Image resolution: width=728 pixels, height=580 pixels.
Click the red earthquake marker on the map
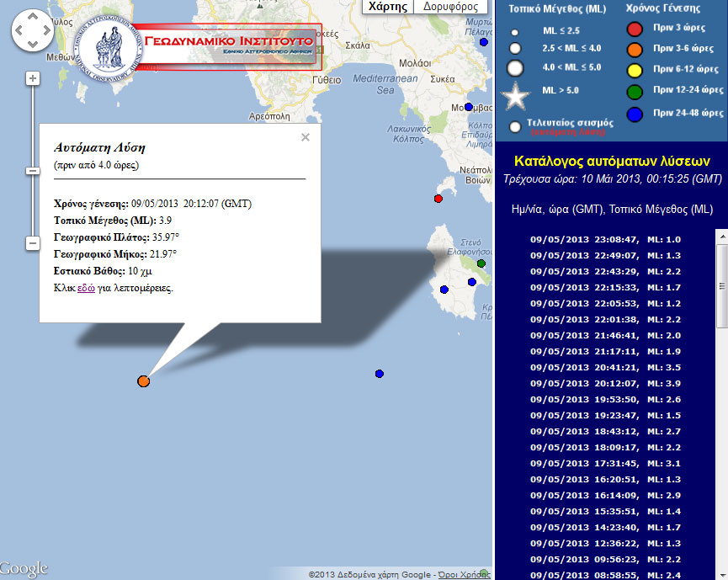point(438,199)
